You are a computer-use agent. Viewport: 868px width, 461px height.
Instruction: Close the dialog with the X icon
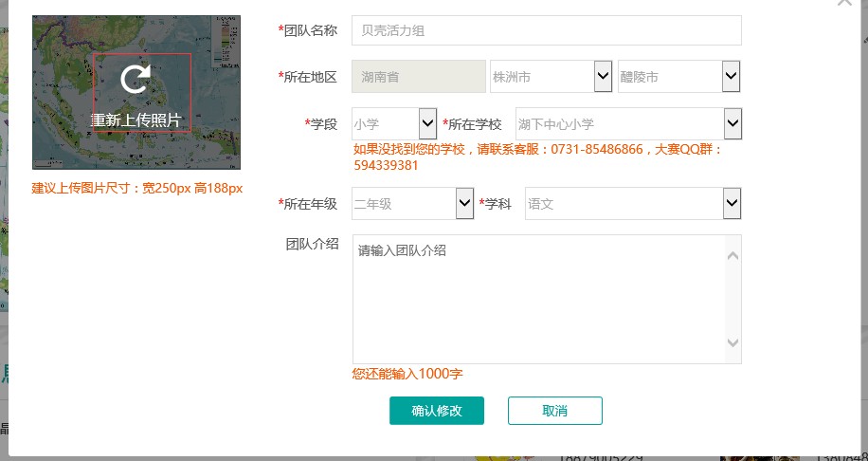[x=844, y=3]
